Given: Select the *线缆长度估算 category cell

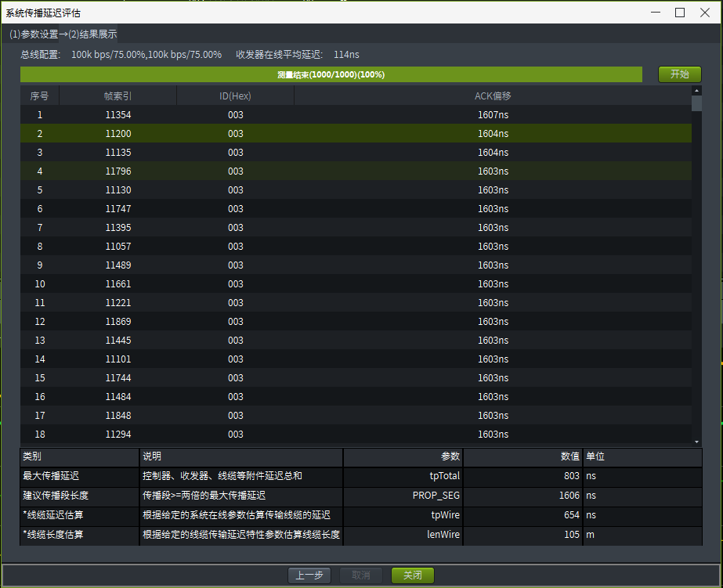Looking at the screenshot, I should (79, 535).
